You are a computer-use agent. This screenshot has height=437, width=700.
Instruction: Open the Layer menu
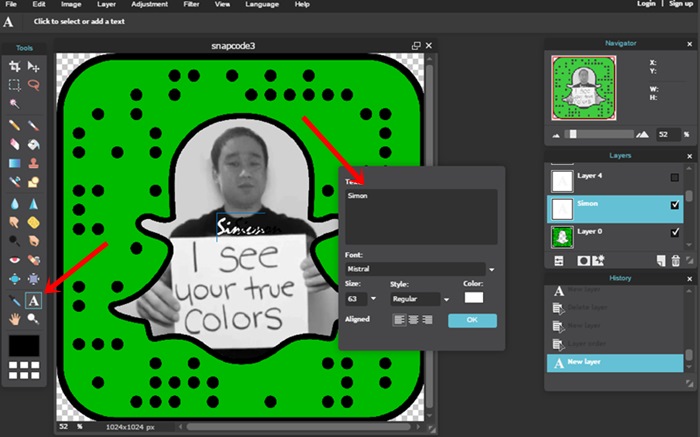[x=106, y=4]
